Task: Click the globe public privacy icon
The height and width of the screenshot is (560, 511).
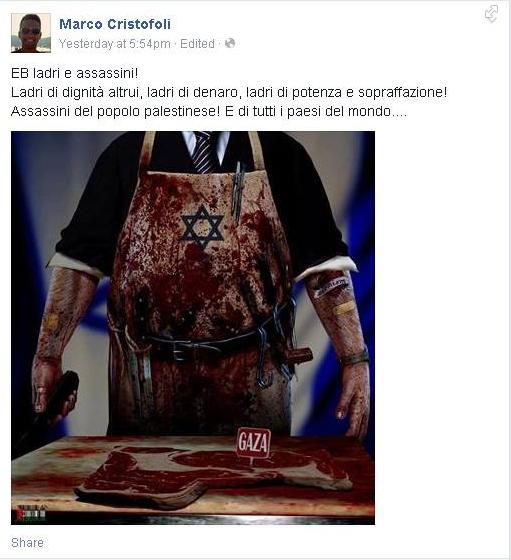Action: [x=230, y=43]
